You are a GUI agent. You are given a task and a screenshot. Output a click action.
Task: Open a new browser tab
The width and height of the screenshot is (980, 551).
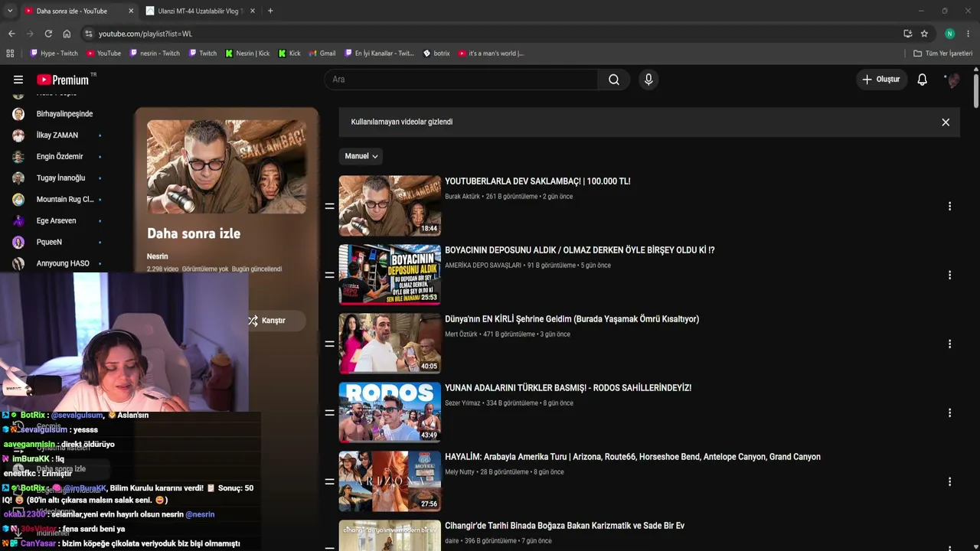(270, 11)
